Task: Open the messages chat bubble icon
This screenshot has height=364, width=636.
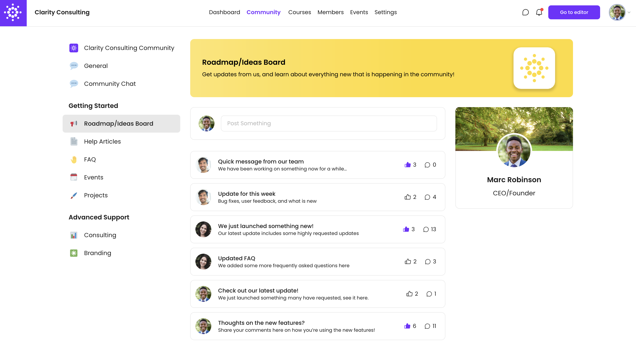Action: tap(525, 12)
